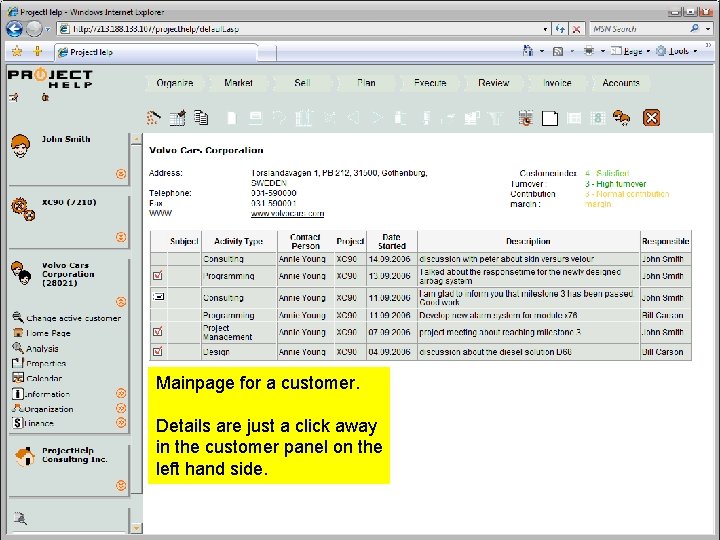Image resolution: width=720 pixels, height=540 pixels.
Task: Click the small pin icon under the logo
Action: [14, 97]
